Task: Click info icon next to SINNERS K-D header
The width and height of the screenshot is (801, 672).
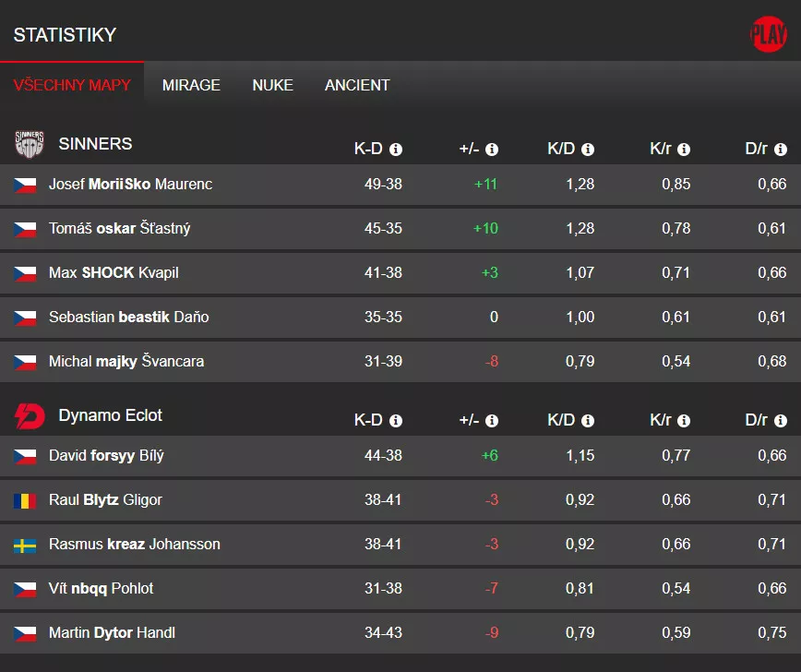Action: (396, 150)
